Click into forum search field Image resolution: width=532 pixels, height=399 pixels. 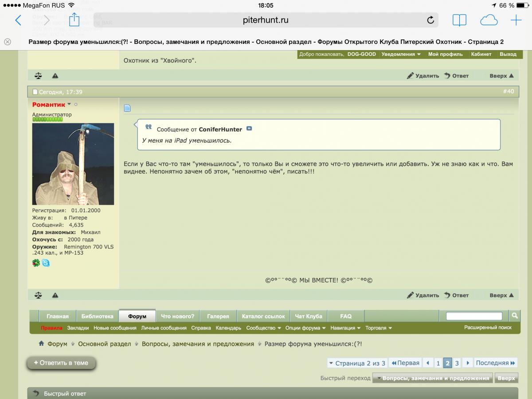point(473,316)
